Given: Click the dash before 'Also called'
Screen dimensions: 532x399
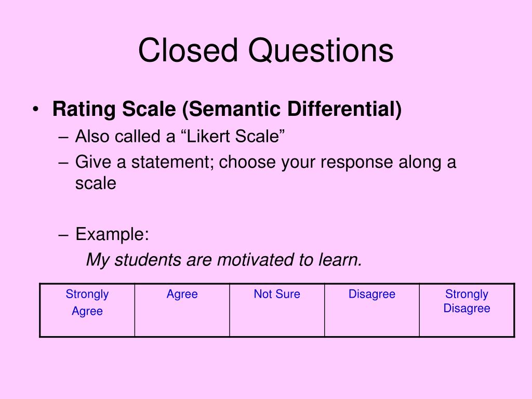Looking at the screenshot, I should click(x=63, y=137).
